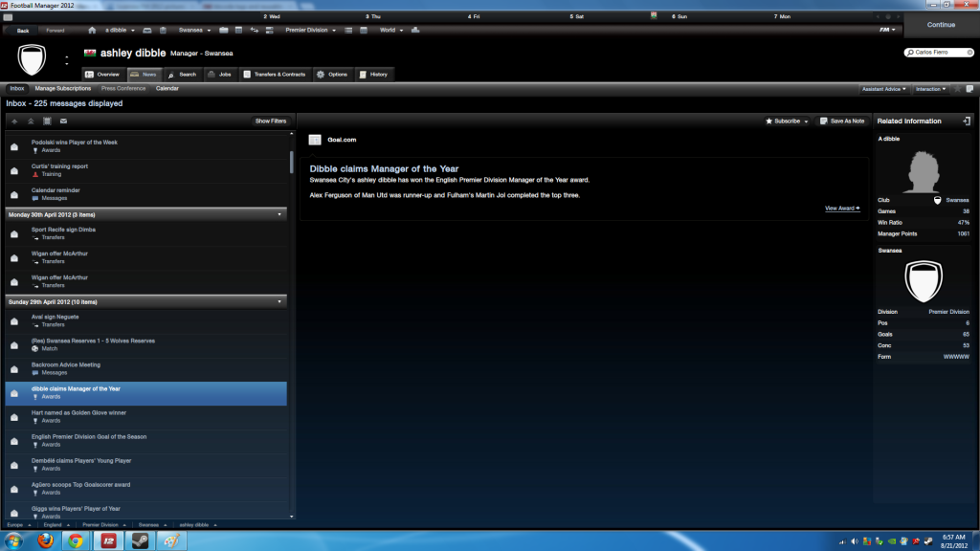The height and width of the screenshot is (551, 980).
Task: Collapse the Related Information panel icon
Action: click(967, 121)
